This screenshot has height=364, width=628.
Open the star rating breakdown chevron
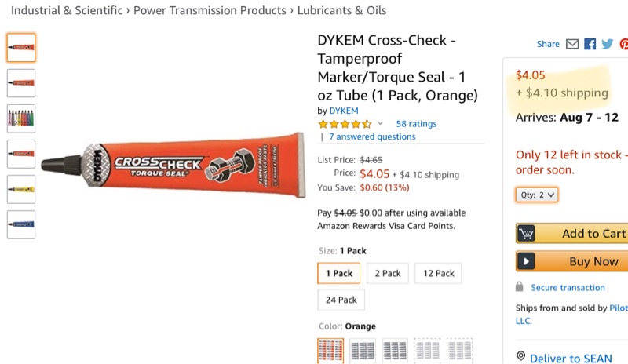point(380,123)
